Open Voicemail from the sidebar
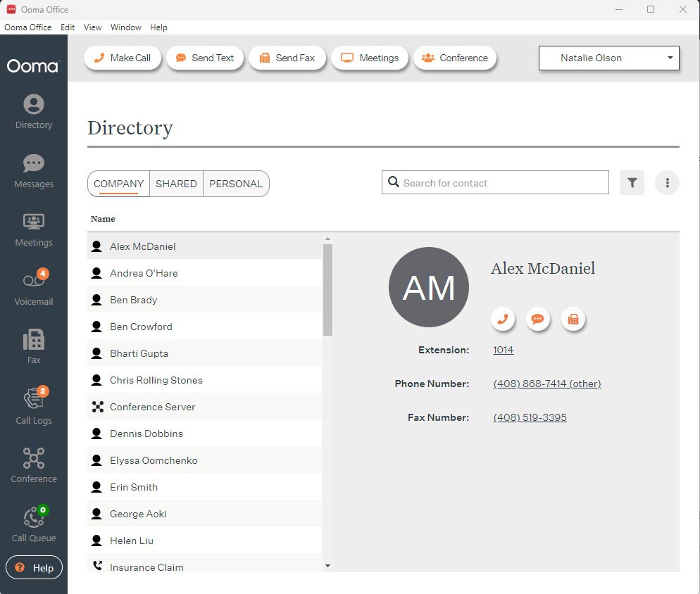 [34, 289]
